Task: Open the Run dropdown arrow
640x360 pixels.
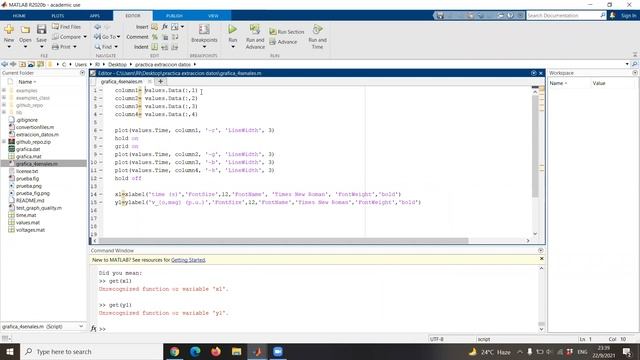Action: (x=233, y=47)
